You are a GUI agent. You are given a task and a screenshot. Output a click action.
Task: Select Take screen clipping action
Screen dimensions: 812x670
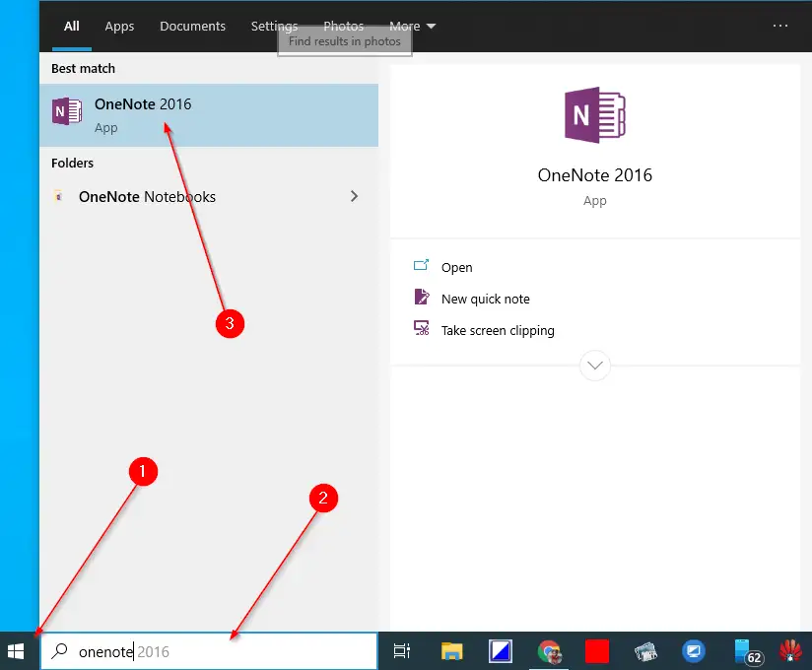click(498, 330)
